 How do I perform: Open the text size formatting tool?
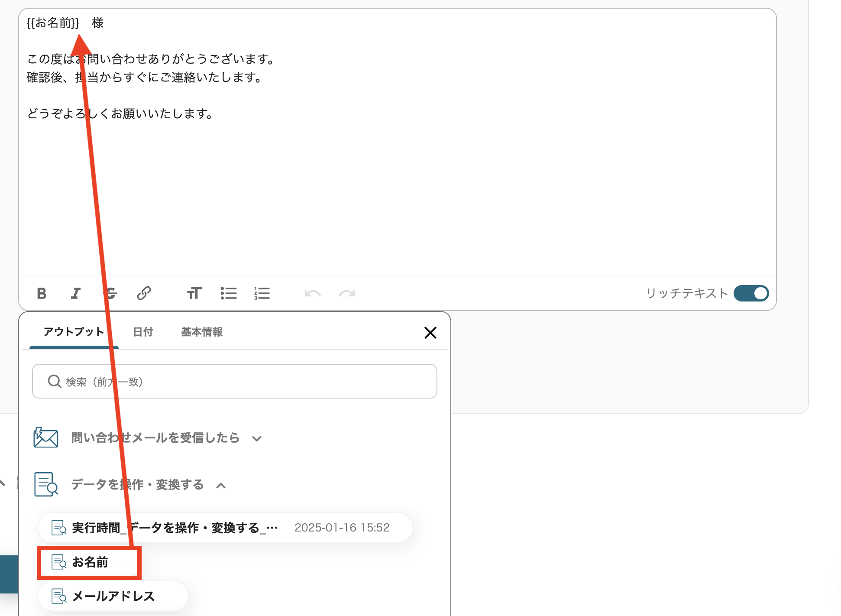194,293
